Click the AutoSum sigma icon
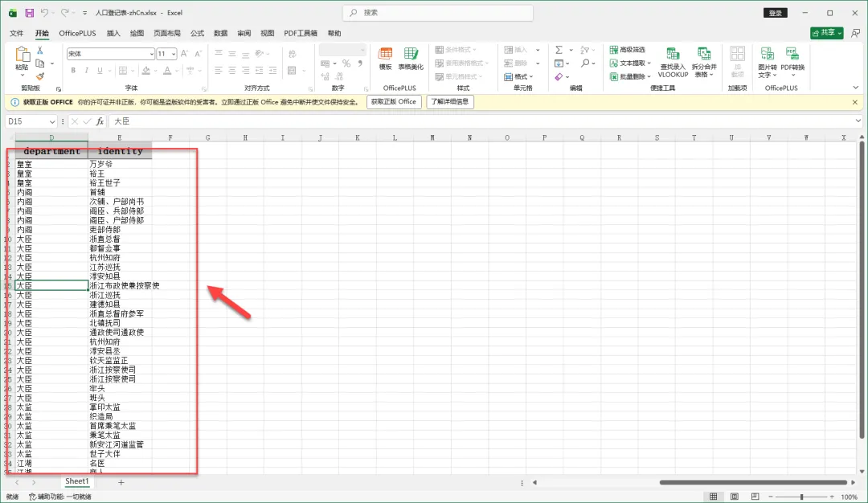The image size is (868, 503). point(559,50)
